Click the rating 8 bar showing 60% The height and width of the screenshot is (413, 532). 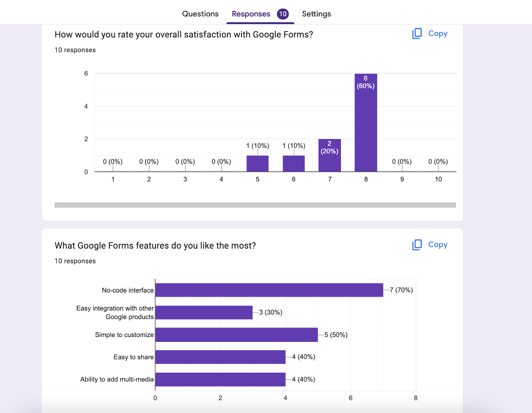point(366,126)
